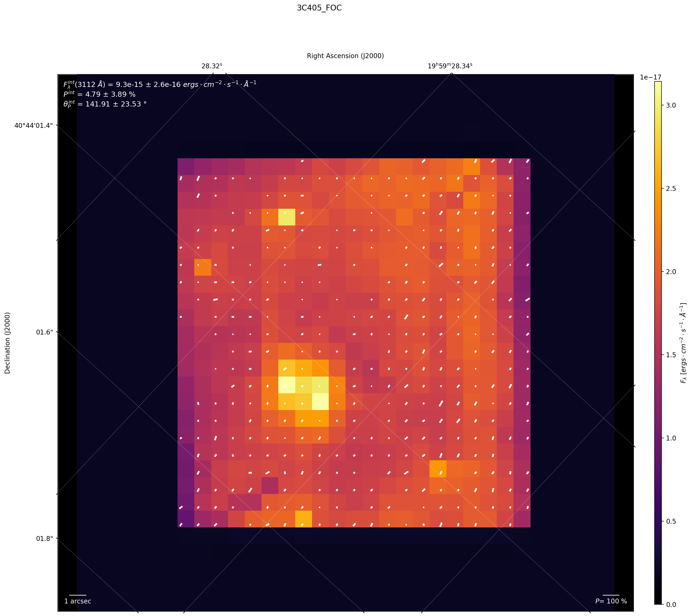Click the P int polarization degree text
The height and width of the screenshot is (616, 692).
(x=99, y=94)
